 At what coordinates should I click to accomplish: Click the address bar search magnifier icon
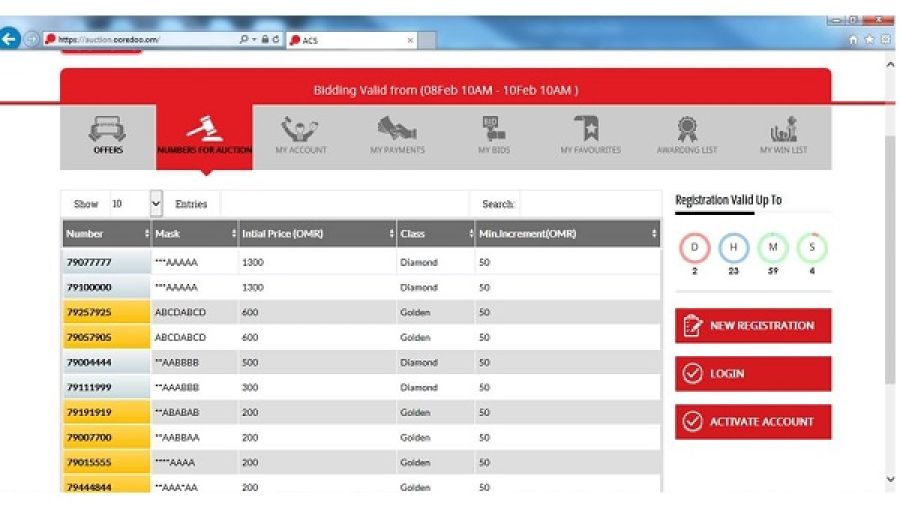point(244,40)
